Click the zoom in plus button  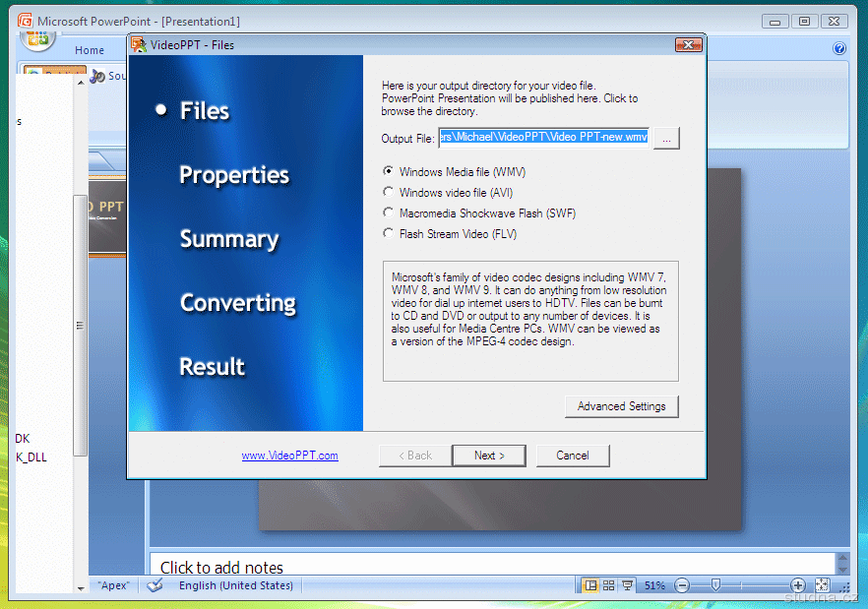click(798, 585)
